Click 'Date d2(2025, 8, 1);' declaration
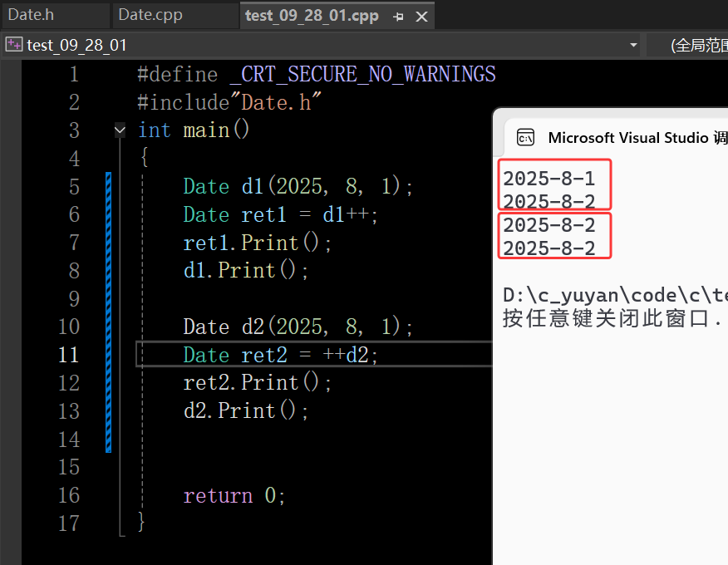The height and width of the screenshot is (565, 728). tap(298, 327)
